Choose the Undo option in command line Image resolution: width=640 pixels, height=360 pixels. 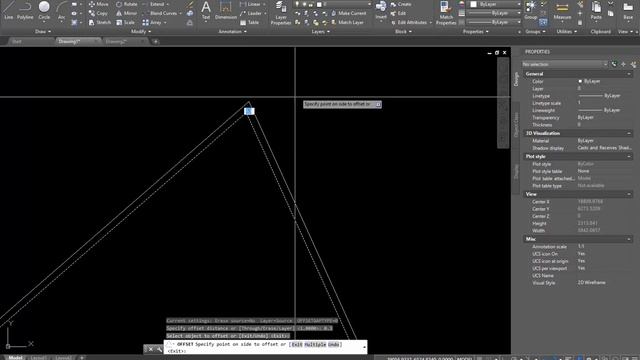pyautogui.click(x=333, y=344)
